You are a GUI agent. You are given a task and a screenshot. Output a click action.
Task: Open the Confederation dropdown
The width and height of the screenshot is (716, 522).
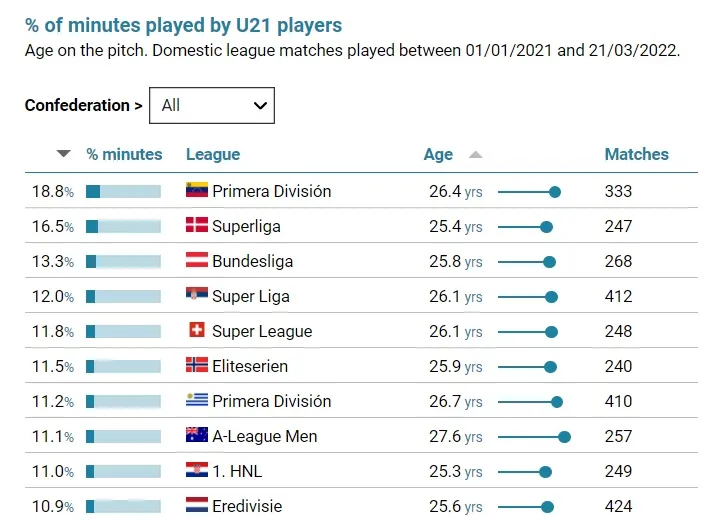[x=211, y=105]
